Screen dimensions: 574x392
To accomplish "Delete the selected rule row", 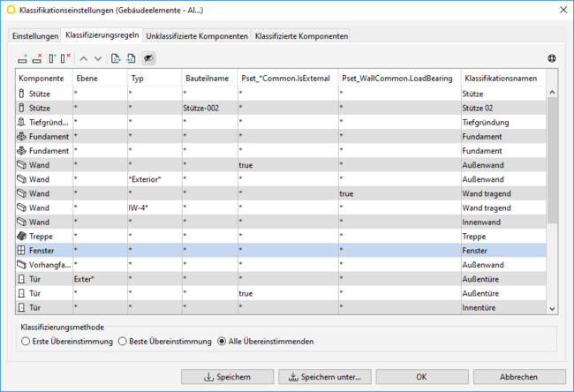I will [x=37, y=58].
